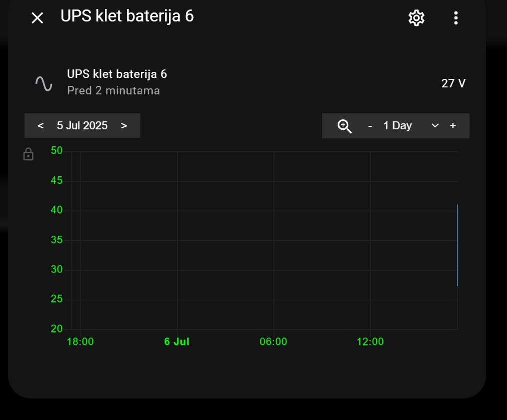The height and width of the screenshot is (420, 507).
Task: Click the zoom magnifier icon
Action: coord(345,126)
